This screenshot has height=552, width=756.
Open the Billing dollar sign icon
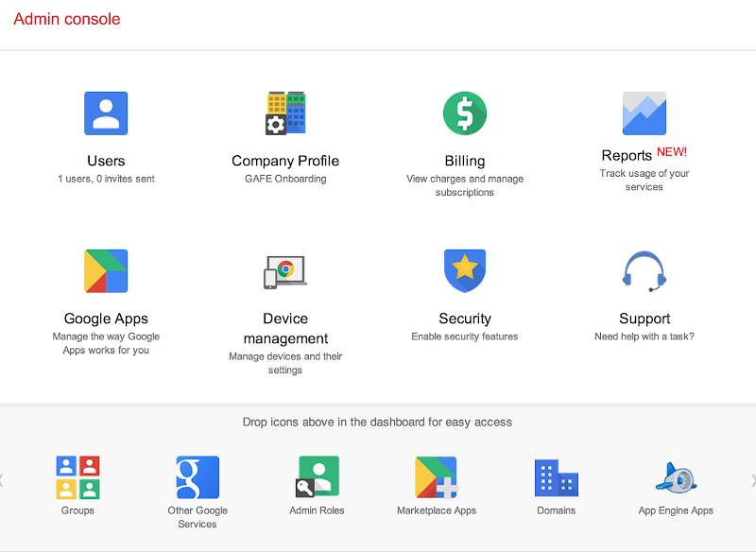point(465,113)
